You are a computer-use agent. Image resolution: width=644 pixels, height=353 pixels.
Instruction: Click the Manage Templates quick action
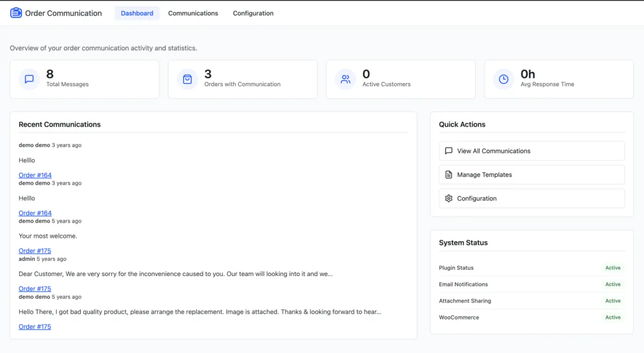click(x=531, y=174)
